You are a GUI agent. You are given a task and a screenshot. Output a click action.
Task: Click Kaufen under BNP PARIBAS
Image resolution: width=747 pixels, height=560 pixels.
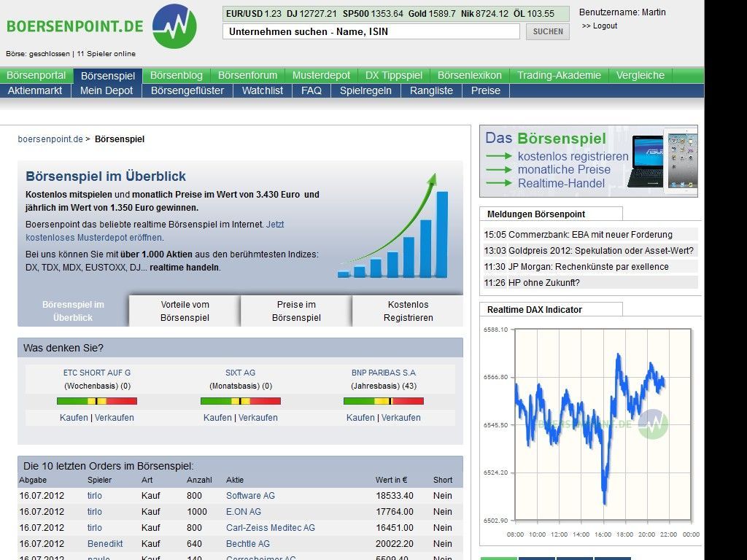(x=360, y=418)
